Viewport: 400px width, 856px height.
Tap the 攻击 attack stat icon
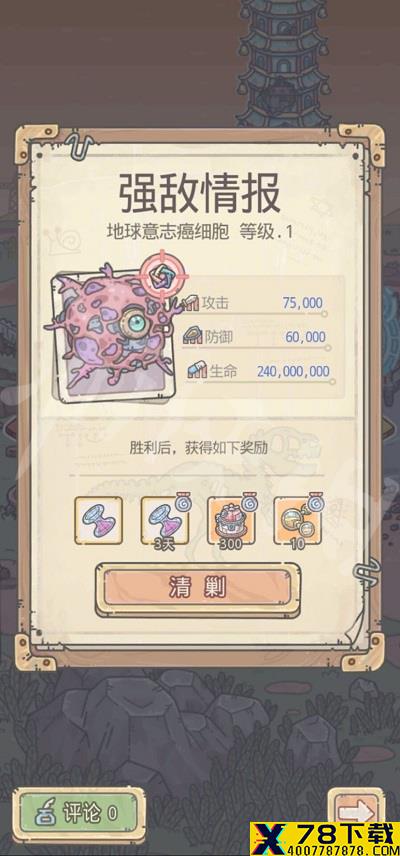[x=192, y=303]
